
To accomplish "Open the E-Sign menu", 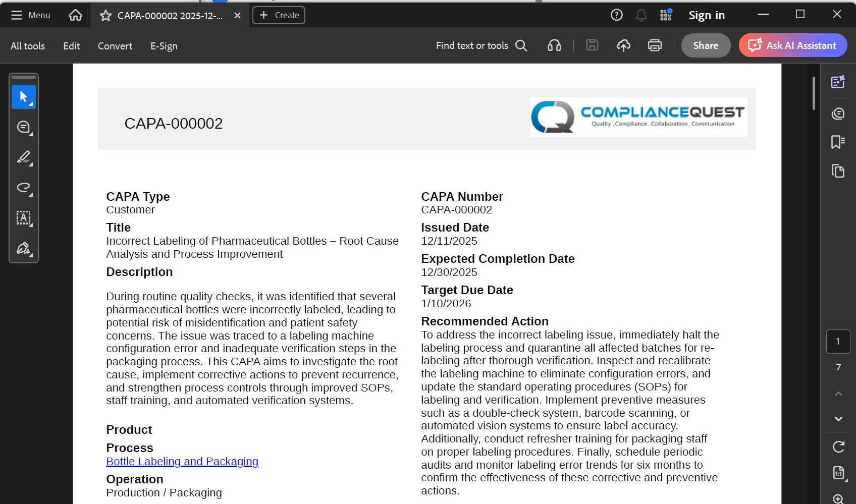I will (x=164, y=46).
